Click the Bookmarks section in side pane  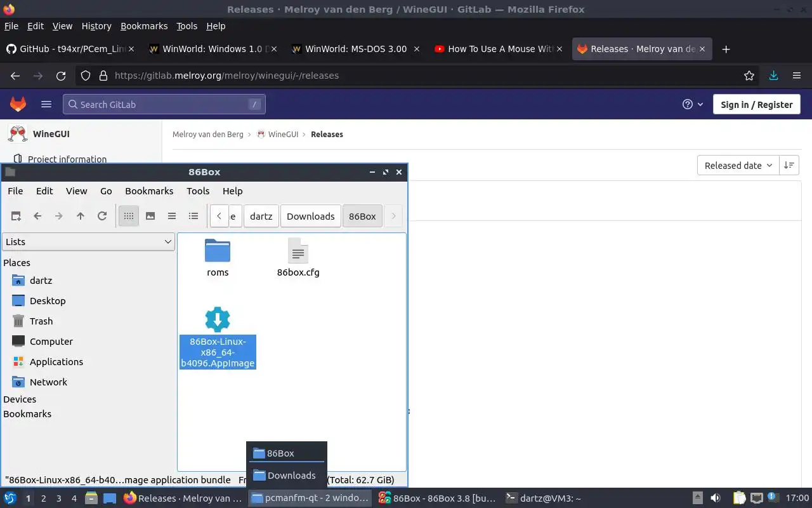(x=27, y=413)
